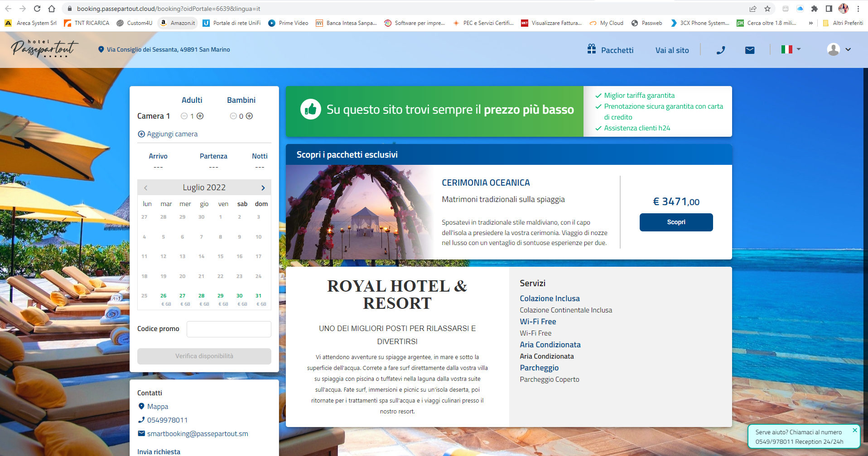
Task: Go to previous month in calendar
Action: pyautogui.click(x=145, y=187)
